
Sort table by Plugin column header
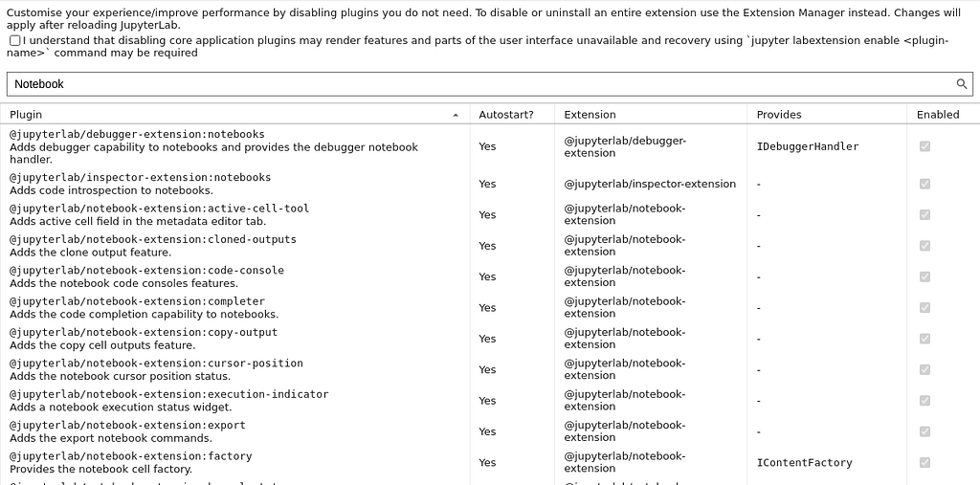pos(26,115)
